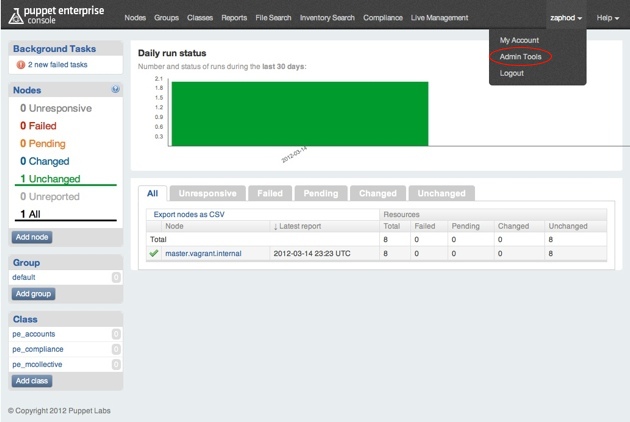Click green checkmark beside master.vagrant.internal

153,253
